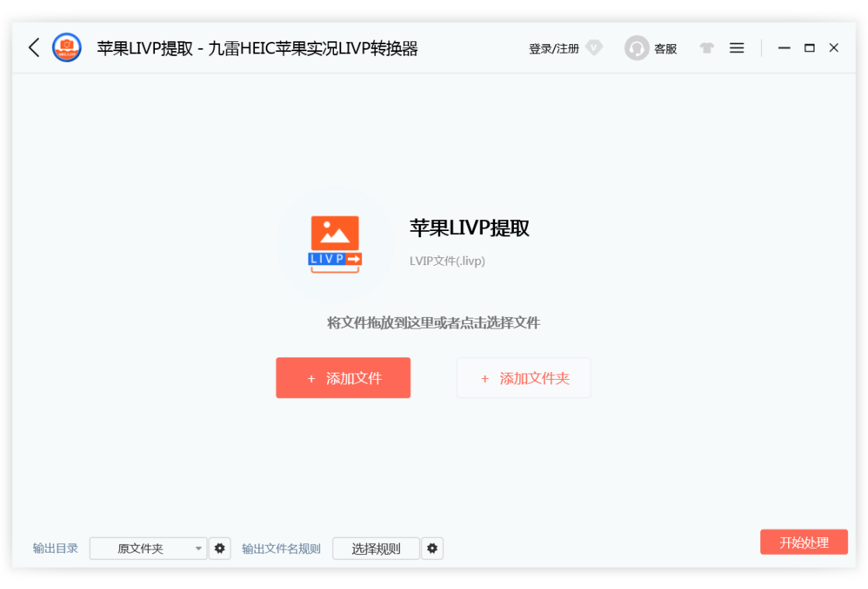868x589 pixels.
Task: Click the drag-drop hint text 将文件拖放到这里或者点击选择文件
Action: (433, 322)
